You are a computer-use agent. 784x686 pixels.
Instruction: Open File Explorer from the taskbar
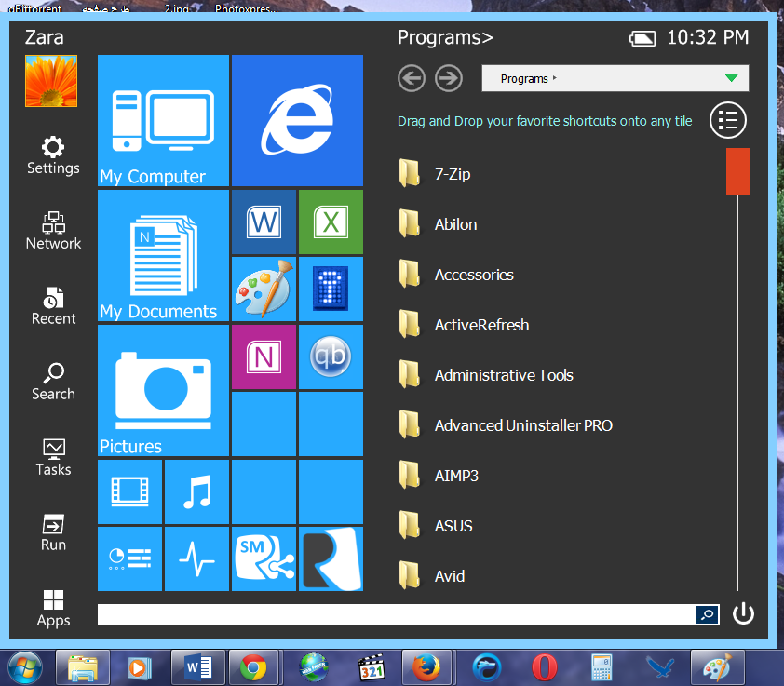[83, 668]
